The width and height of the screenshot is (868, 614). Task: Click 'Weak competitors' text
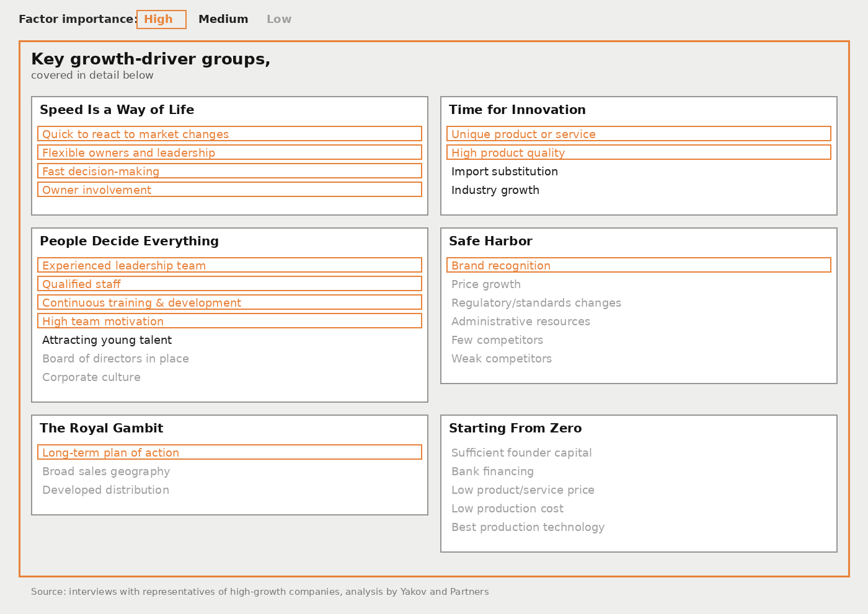tap(502, 359)
